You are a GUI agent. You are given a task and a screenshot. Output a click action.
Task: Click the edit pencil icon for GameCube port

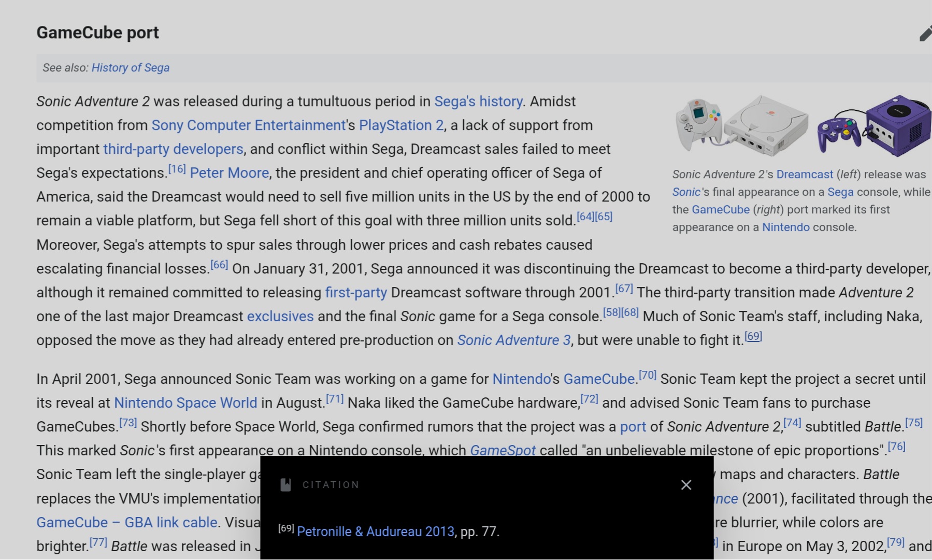[x=925, y=34]
